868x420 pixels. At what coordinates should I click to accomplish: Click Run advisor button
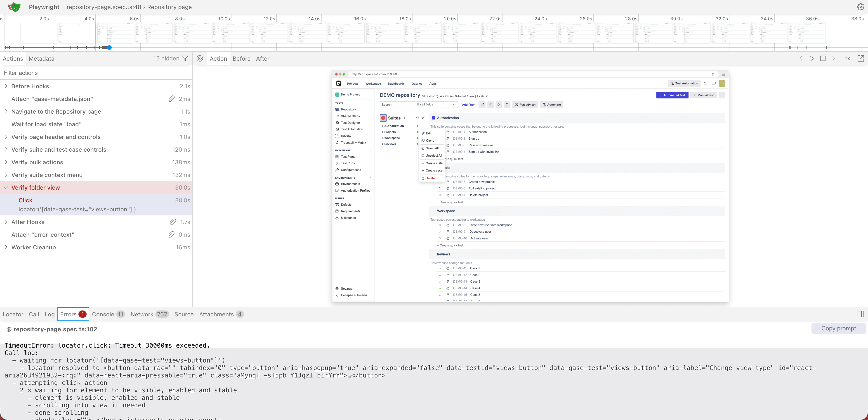coord(525,105)
